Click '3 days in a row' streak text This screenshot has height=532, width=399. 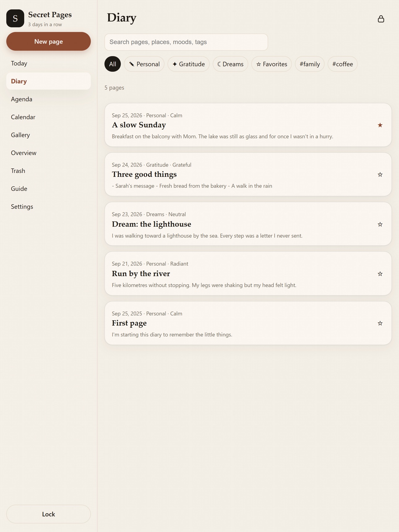[45, 24]
